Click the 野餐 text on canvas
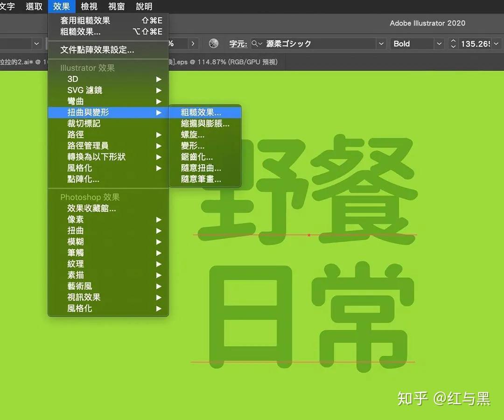The image size is (504, 420). coord(308,189)
